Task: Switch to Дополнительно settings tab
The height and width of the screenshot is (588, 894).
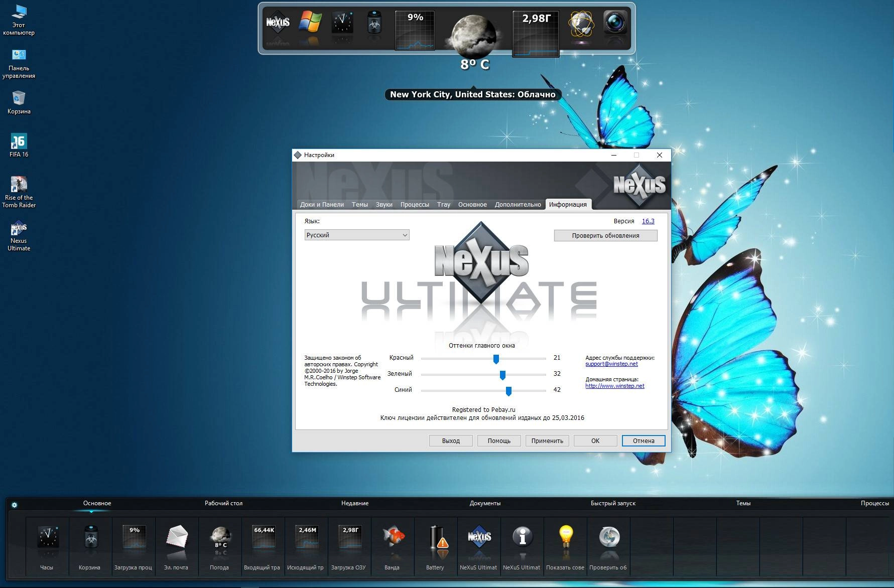Action: tap(518, 204)
